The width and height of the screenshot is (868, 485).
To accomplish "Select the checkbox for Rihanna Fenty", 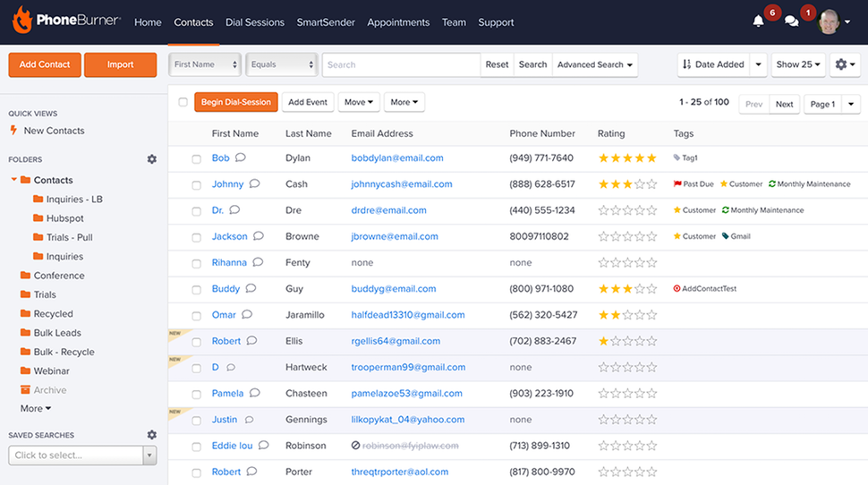I will (x=196, y=263).
